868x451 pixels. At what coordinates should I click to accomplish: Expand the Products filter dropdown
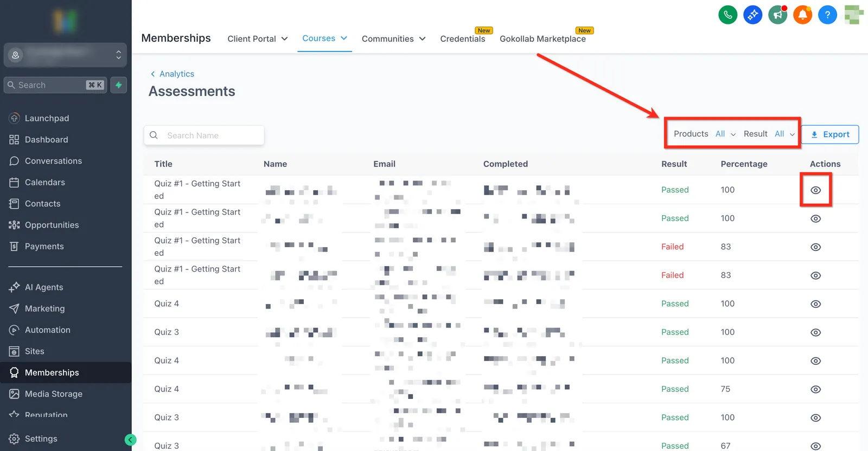pos(705,134)
